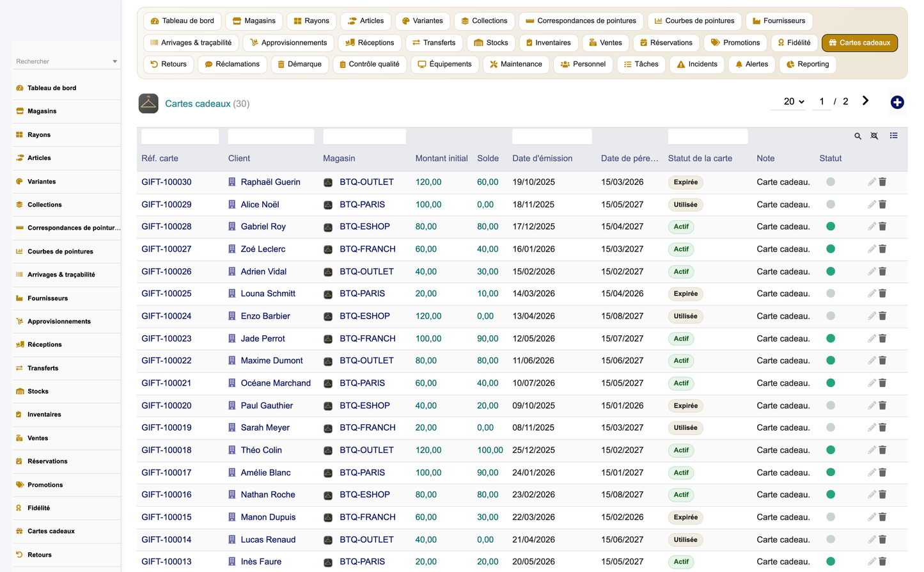Click the clear-filters crossed magnifier icon
This screenshot has height=572, width=924.
tap(874, 136)
